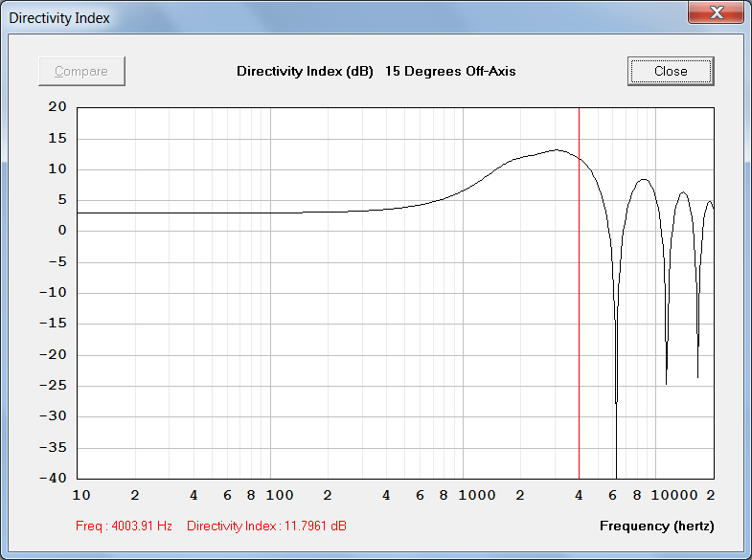Click the 10000 label on frequency axis
752x560 pixels.
tap(674, 495)
